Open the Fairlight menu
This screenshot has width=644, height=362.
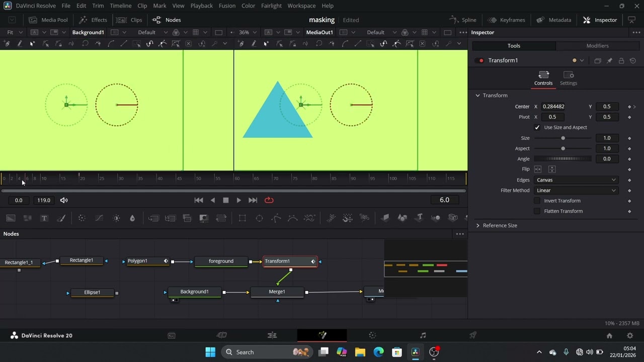271,6
